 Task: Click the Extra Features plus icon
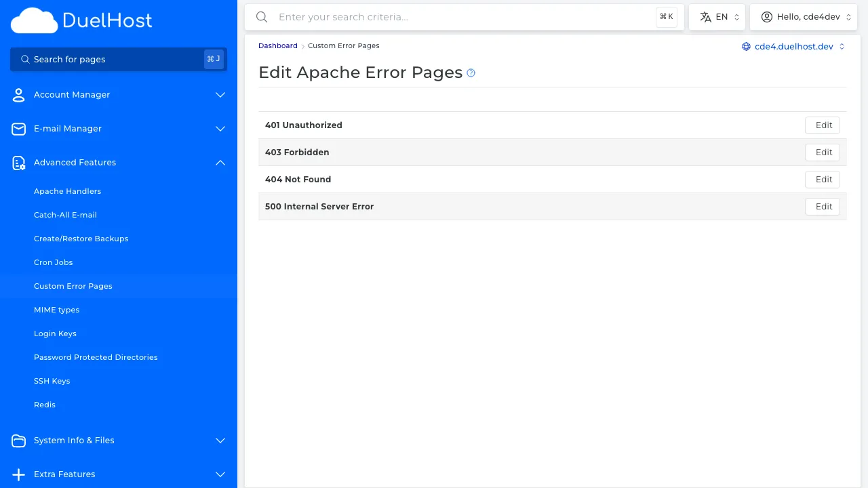click(18, 474)
